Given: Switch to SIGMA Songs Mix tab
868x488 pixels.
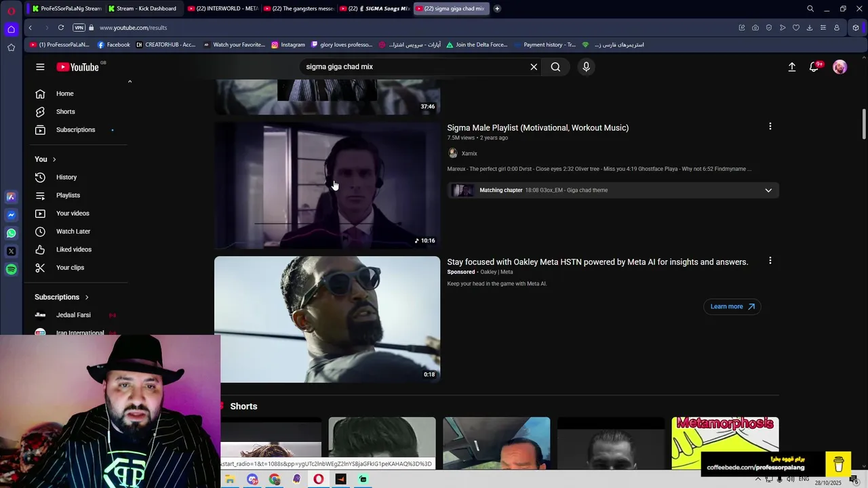Looking at the screenshot, I should pyautogui.click(x=374, y=8).
